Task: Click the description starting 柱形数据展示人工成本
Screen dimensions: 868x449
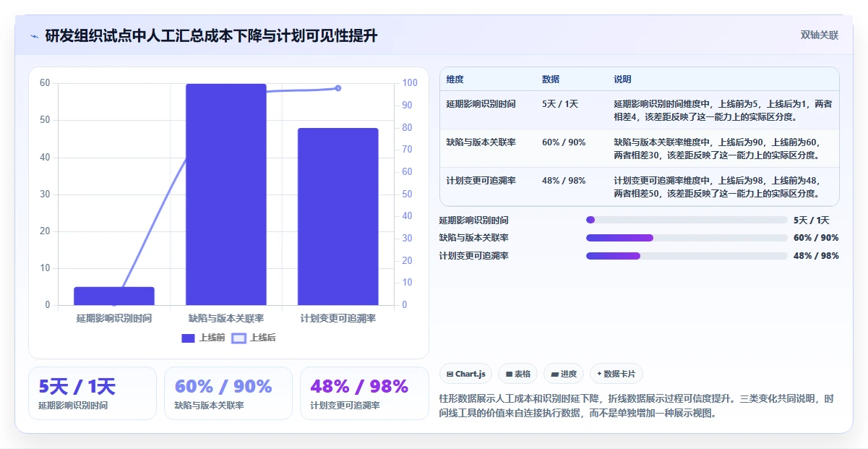Action: 637,406
